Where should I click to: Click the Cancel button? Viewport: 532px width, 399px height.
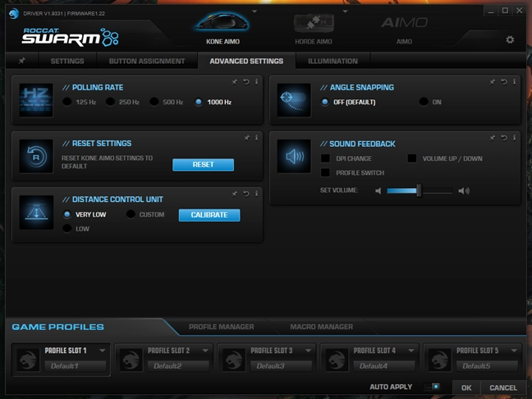coord(503,388)
